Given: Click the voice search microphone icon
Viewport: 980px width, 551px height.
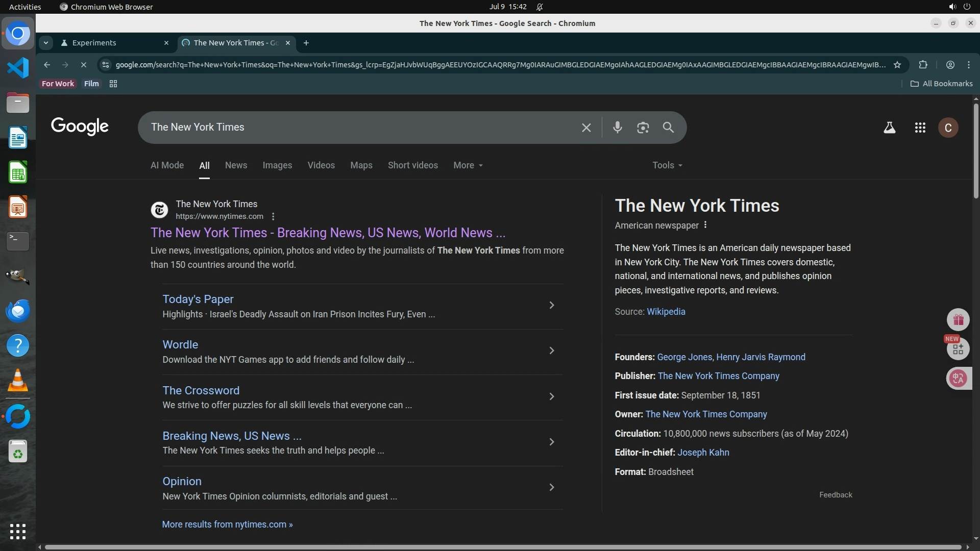Looking at the screenshot, I should (617, 128).
